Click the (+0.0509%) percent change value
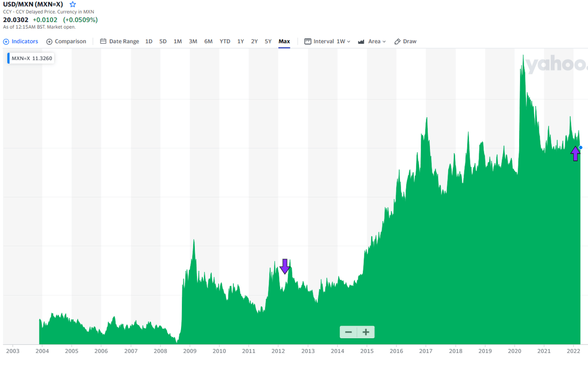 (x=80, y=20)
